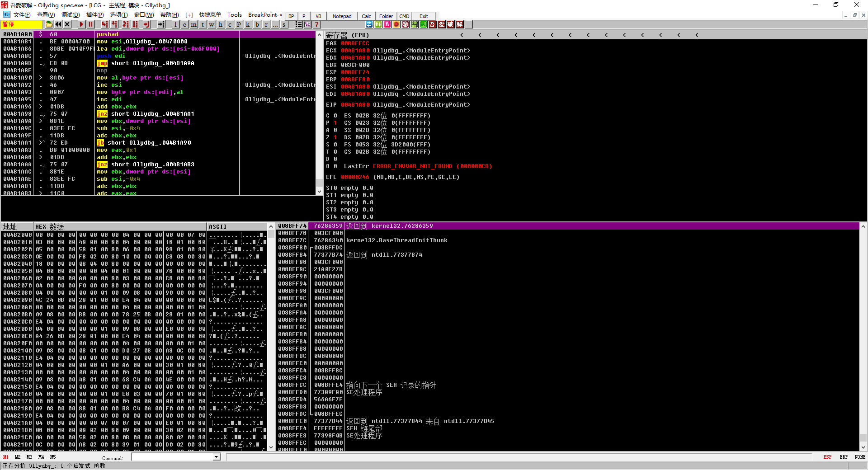
Task: Click the purple graph appearance toolbar icon
Action: pos(308,24)
